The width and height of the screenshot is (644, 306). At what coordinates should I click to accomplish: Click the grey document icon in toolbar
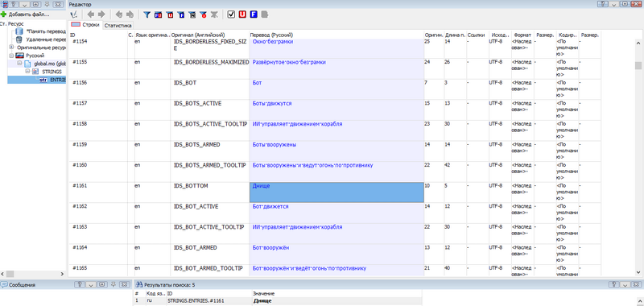click(x=265, y=14)
